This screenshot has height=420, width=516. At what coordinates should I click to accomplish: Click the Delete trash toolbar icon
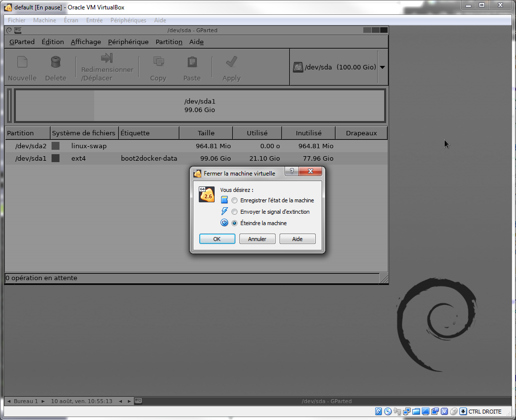click(56, 61)
